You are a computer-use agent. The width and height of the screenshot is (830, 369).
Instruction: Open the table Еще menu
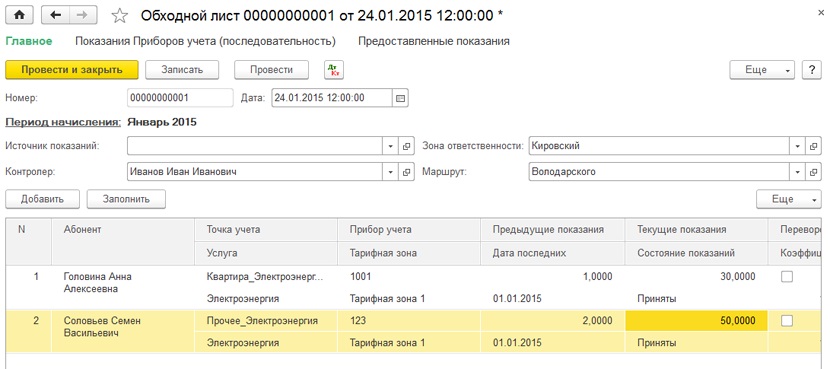[x=789, y=199]
